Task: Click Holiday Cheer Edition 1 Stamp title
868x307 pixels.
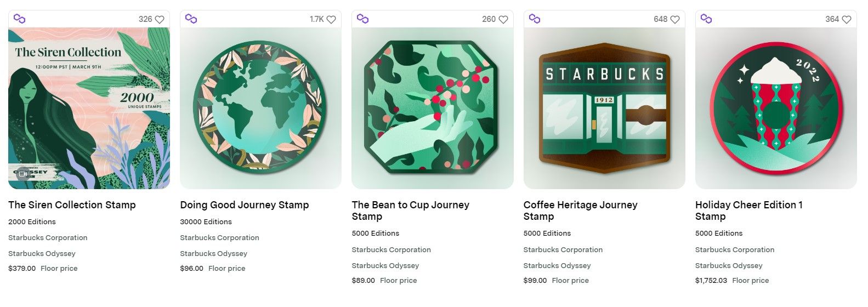Action: (748, 211)
